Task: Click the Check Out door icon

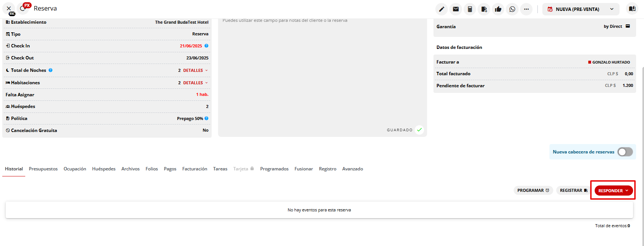Action: pos(8,58)
